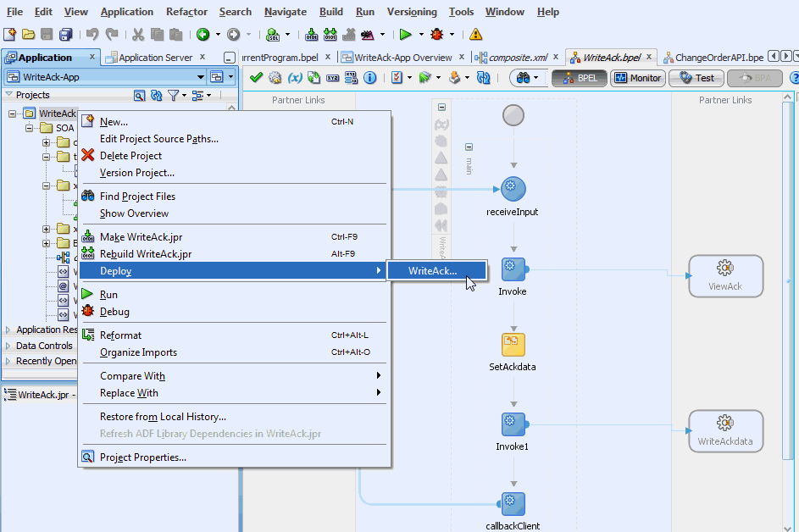Open the SQL worksheet toolbar icon
This screenshot has width=799, height=532.
click(x=273, y=34)
